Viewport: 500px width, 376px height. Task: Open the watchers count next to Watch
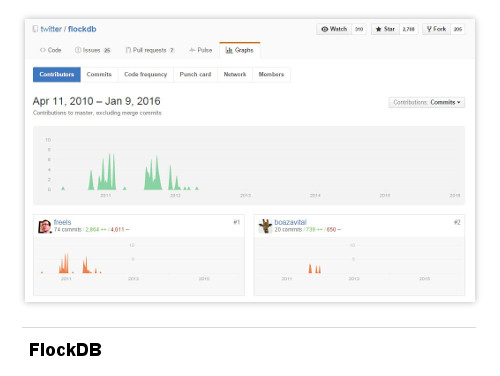(x=359, y=29)
